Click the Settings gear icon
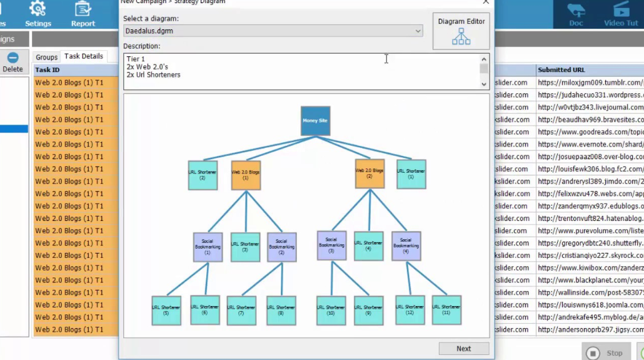This screenshot has width=644, height=360. [x=38, y=9]
